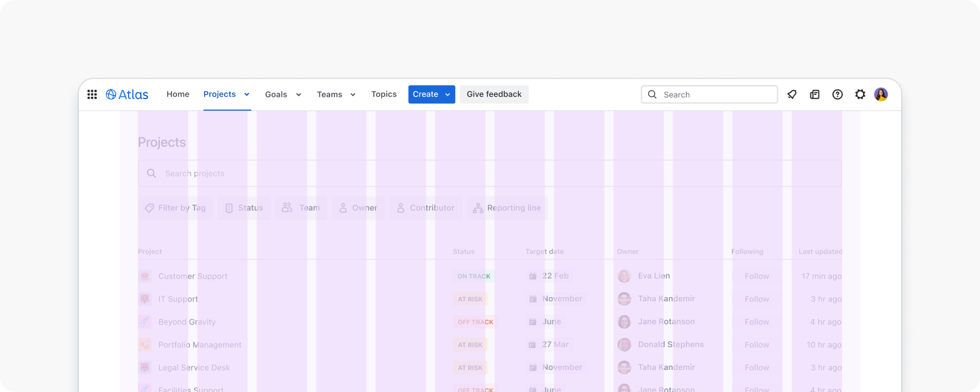Viewport: 980px width, 392px height.
Task: Open the notifications icon in the header
Action: pyautogui.click(x=792, y=94)
